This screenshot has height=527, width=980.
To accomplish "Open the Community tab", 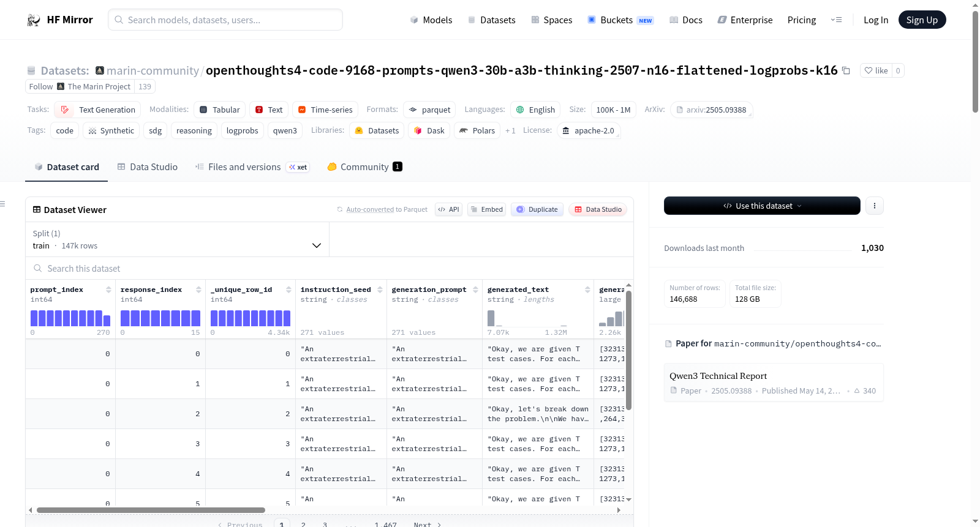I will point(364,167).
